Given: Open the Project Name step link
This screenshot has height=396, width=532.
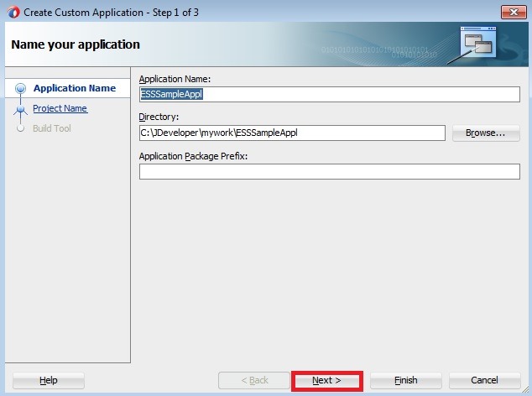Looking at the screenshot, I should coord(60,108).
